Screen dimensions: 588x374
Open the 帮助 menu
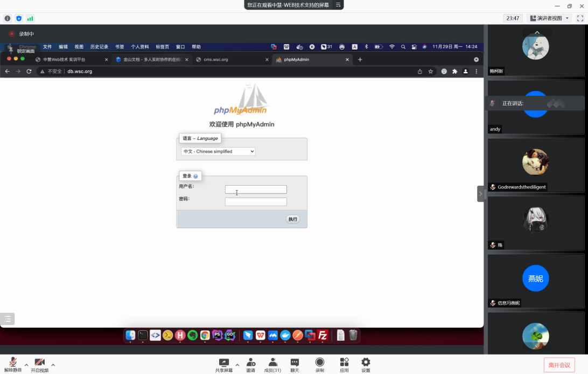coord(196,47)
